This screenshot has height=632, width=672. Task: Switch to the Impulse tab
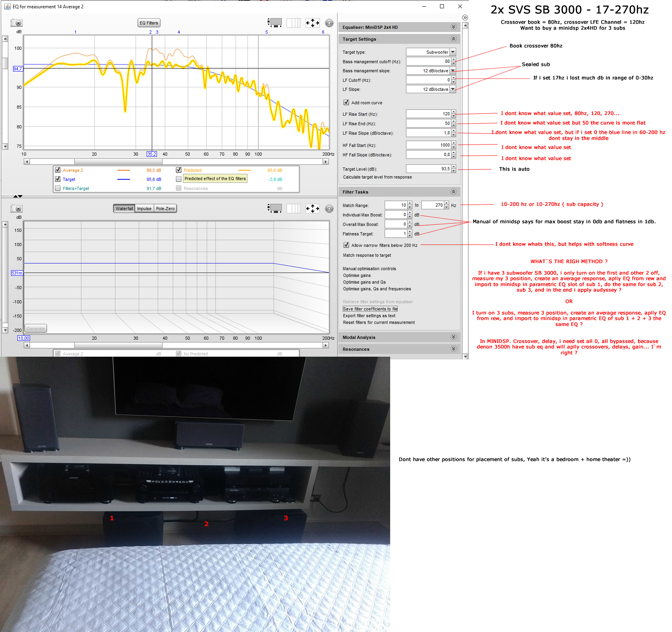point(144,209)
